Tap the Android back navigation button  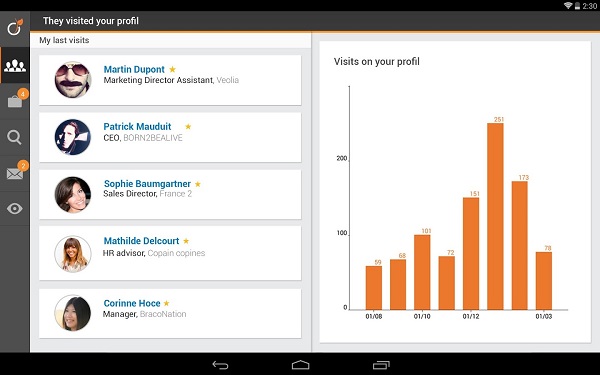click(x=220, y=365)
